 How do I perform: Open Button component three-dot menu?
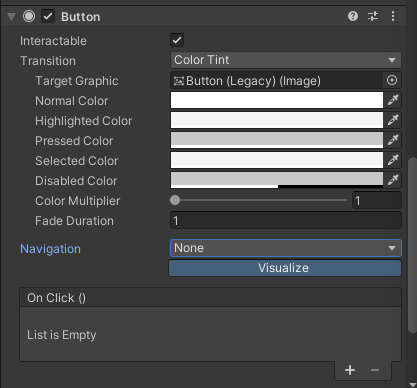393,16
